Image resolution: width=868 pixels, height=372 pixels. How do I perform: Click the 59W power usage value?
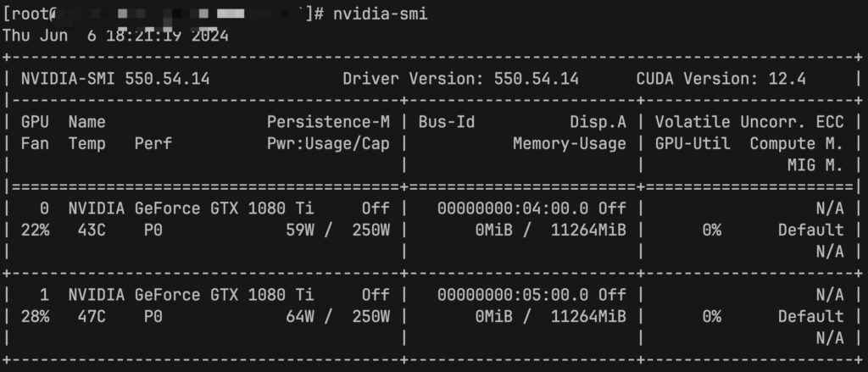pyautogui.click(x=299, y=230)
